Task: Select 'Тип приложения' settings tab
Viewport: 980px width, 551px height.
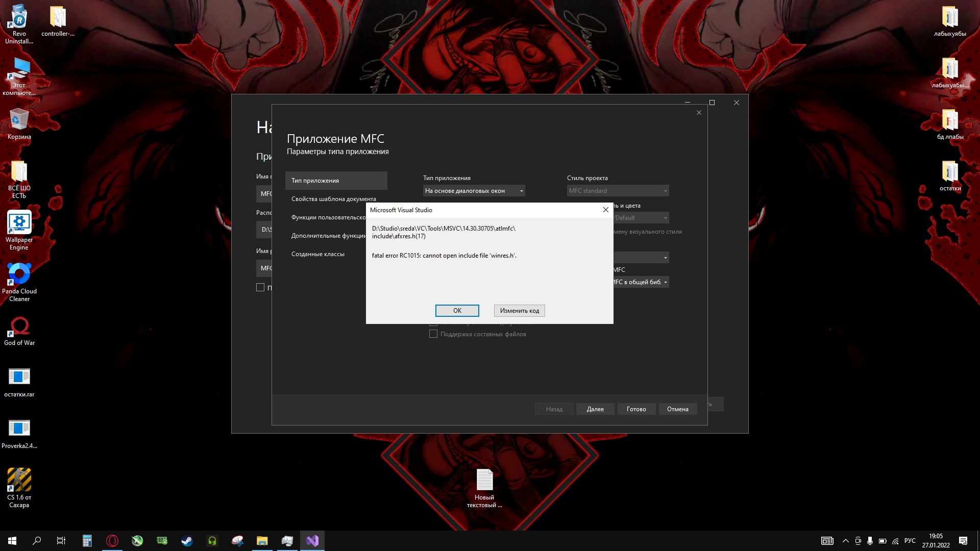Action: point(335,180)
